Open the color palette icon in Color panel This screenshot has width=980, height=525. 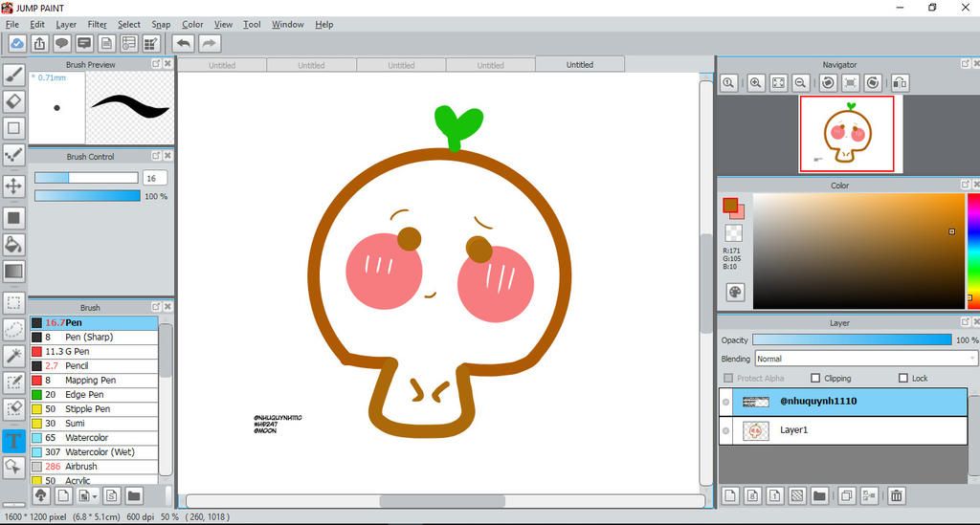[x=735, y=292]
